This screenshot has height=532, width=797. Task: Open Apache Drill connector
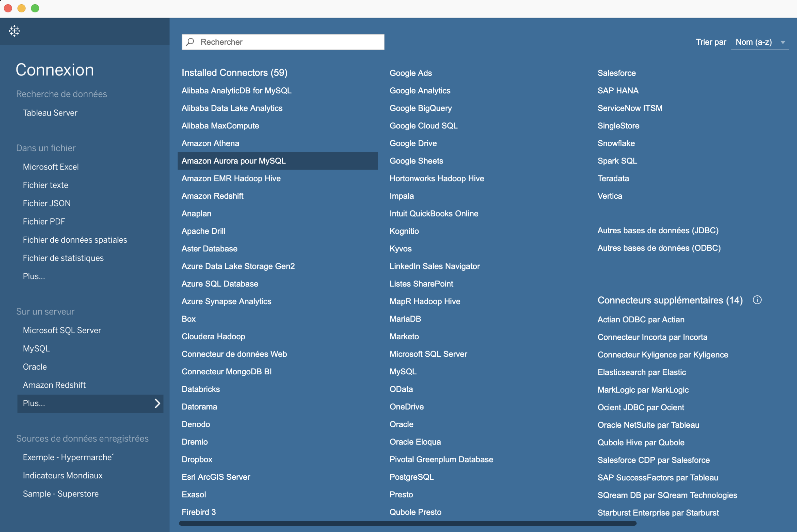[x=203, y=231]
